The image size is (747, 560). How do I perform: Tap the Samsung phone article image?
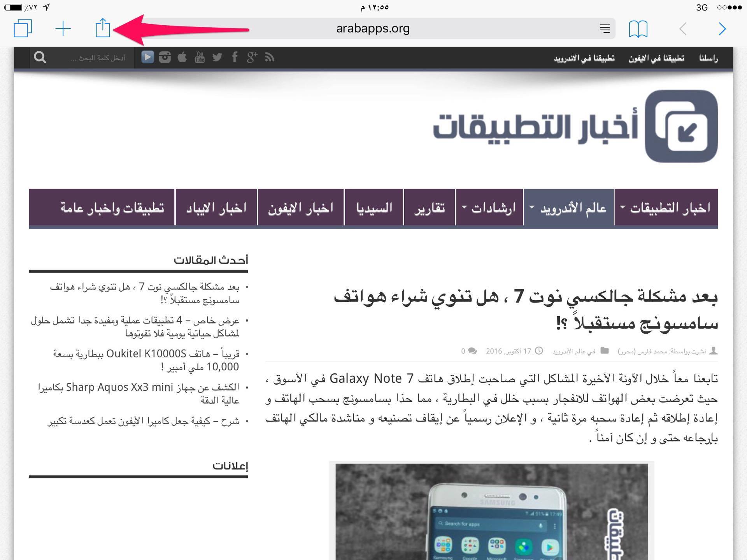(x=491, y=511)
